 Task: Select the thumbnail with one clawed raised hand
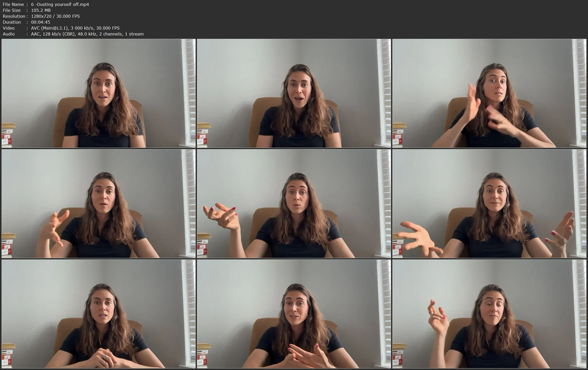[x=98, y=204]
